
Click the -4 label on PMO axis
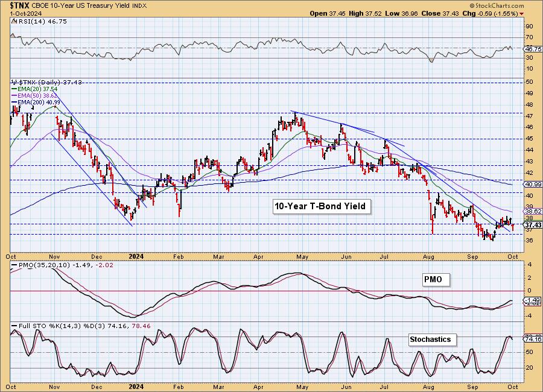(x=530, y=316)
